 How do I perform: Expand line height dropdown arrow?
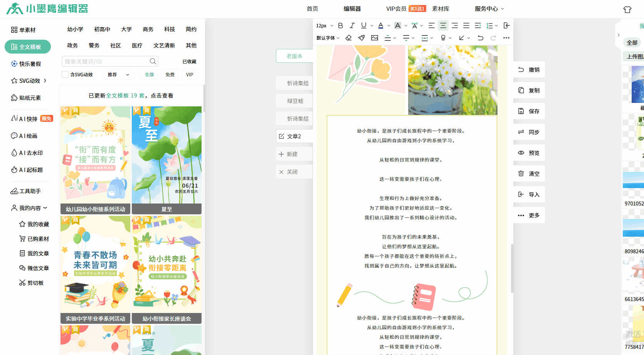click(496, 25)
